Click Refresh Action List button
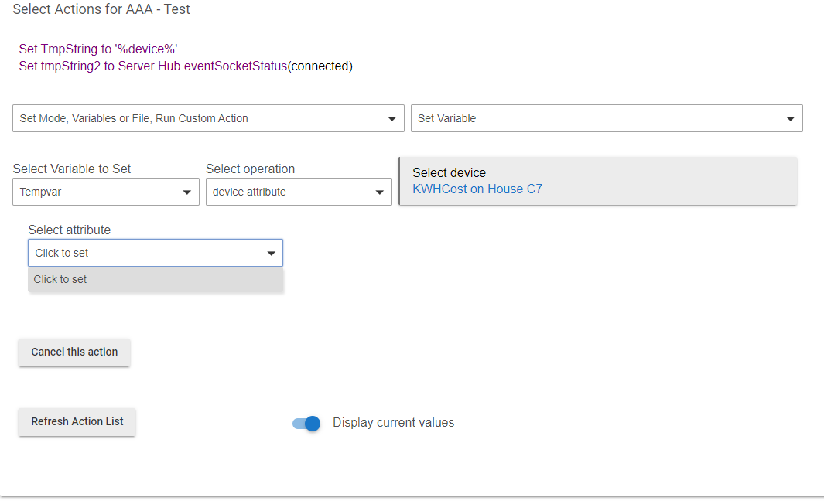 tap(77, 422)
